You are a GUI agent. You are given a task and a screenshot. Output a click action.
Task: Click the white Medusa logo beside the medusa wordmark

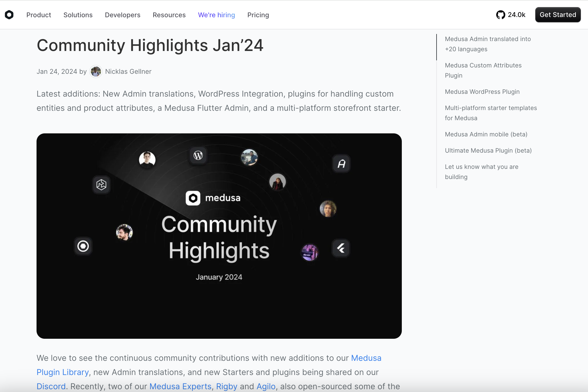193,198
